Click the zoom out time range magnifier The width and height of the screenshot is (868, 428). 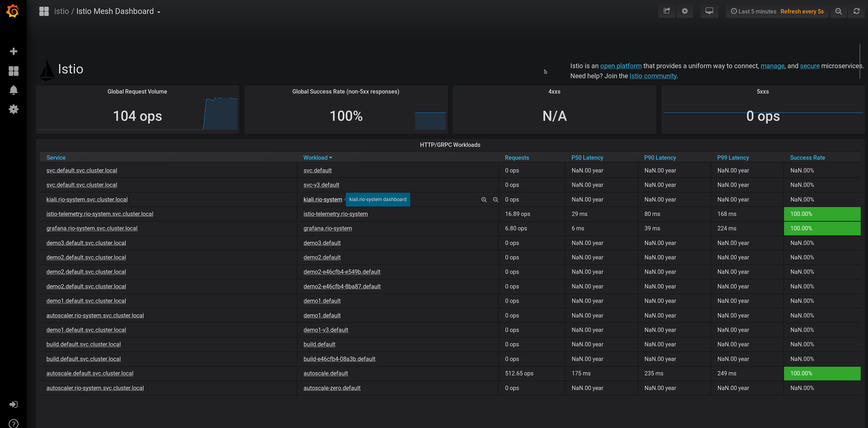click(x=838, y=11)
